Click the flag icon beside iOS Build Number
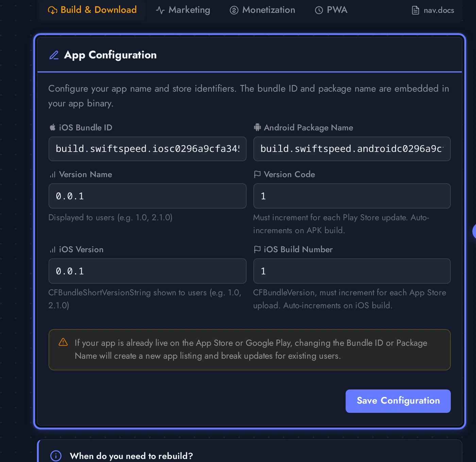This screenshot has height=462, width=476. (257, 249)
